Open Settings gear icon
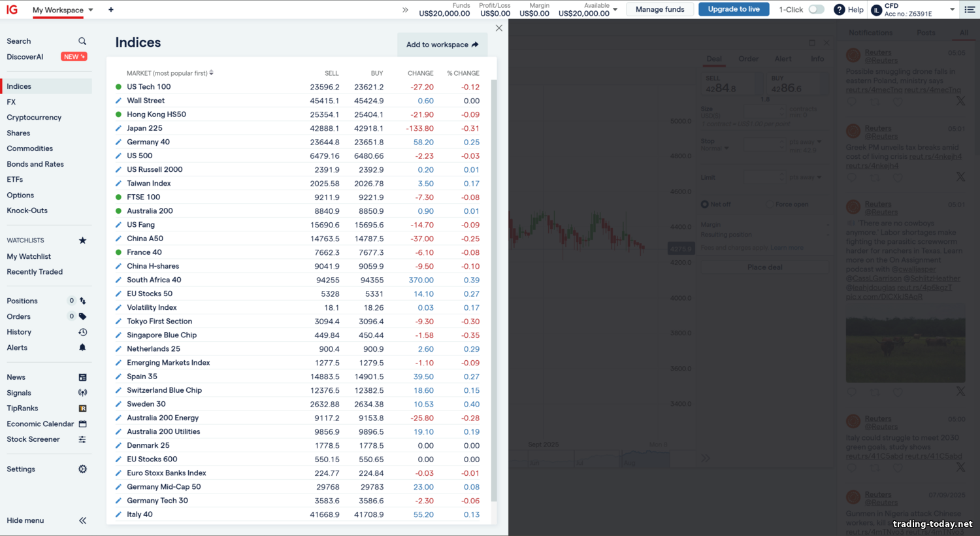Screen dimensions: 980x536 tap(82, 469)
